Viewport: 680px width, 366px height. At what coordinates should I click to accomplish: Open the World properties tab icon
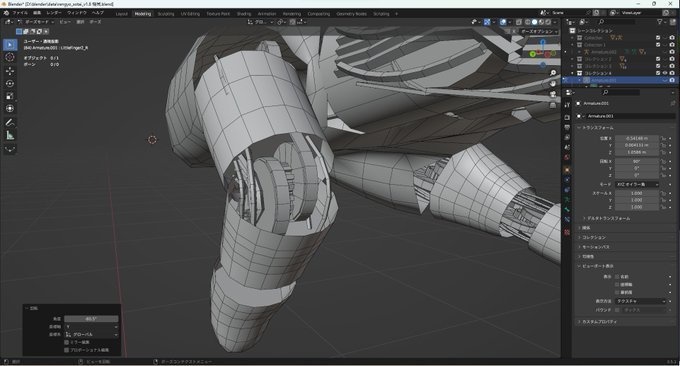(x=567, y=157)
